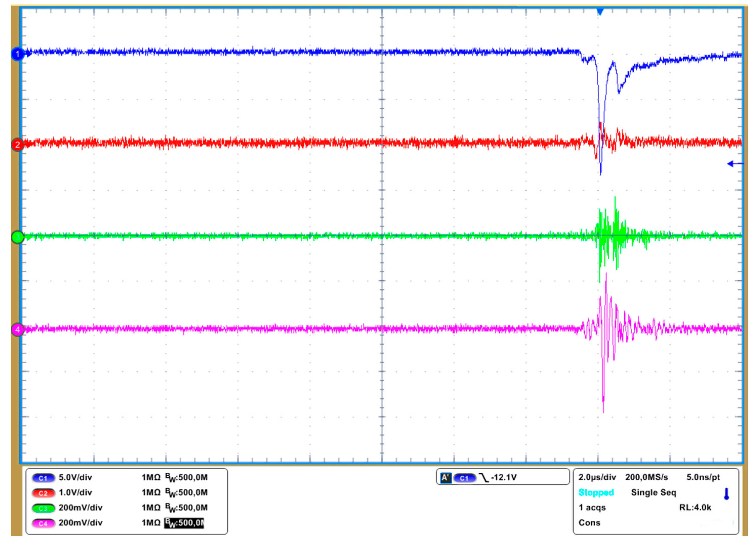This screenshot has width=756, height=545.
Task: Click the Single Seq mode label
Action: pyautogui.click(x=653, y=492)
